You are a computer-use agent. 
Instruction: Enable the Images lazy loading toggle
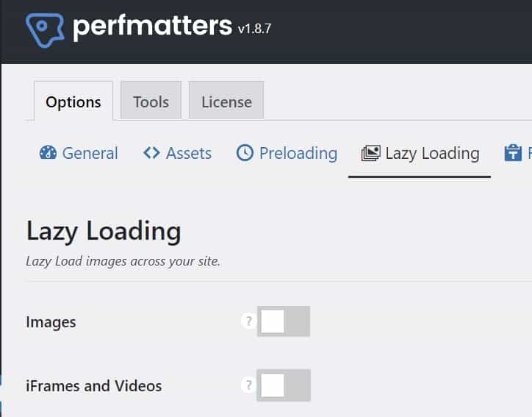pyautogui.click(x=284, y=321)
